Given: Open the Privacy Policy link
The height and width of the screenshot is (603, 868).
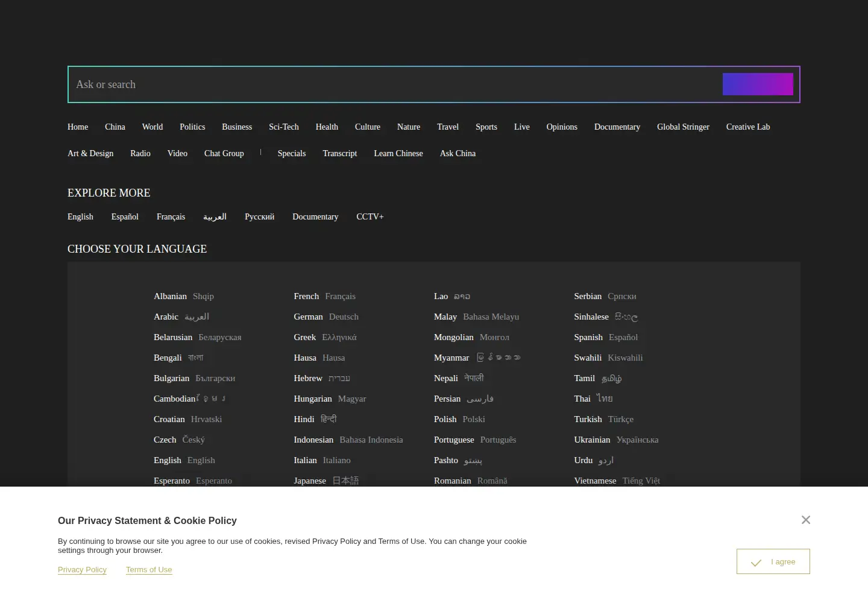Looking at the screenshot, I should 82,570.
